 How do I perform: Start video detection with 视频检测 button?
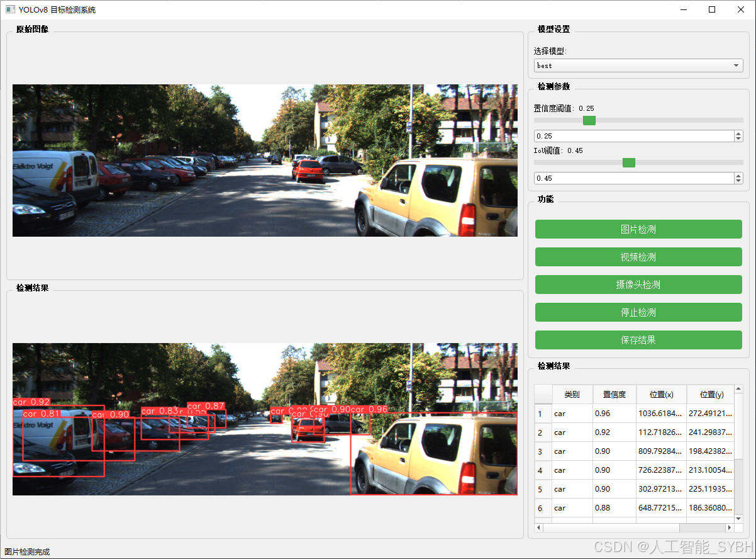[x=638, y=257]
